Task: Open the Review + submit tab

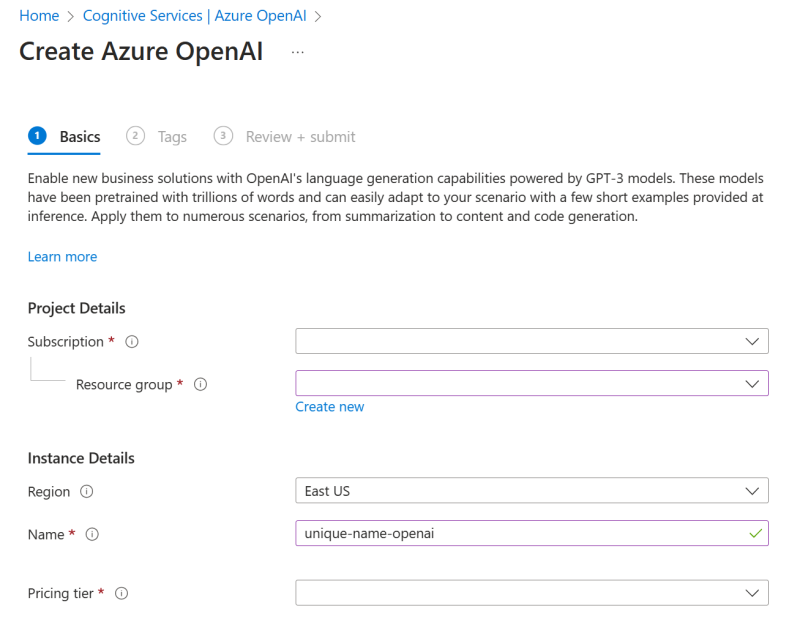Action: coord(300,136)
